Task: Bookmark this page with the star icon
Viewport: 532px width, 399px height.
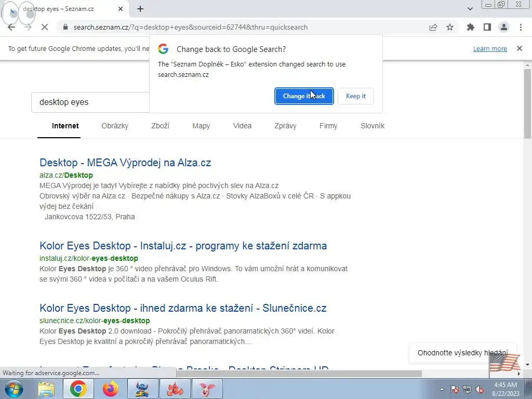Action: (x=450, y=27)
